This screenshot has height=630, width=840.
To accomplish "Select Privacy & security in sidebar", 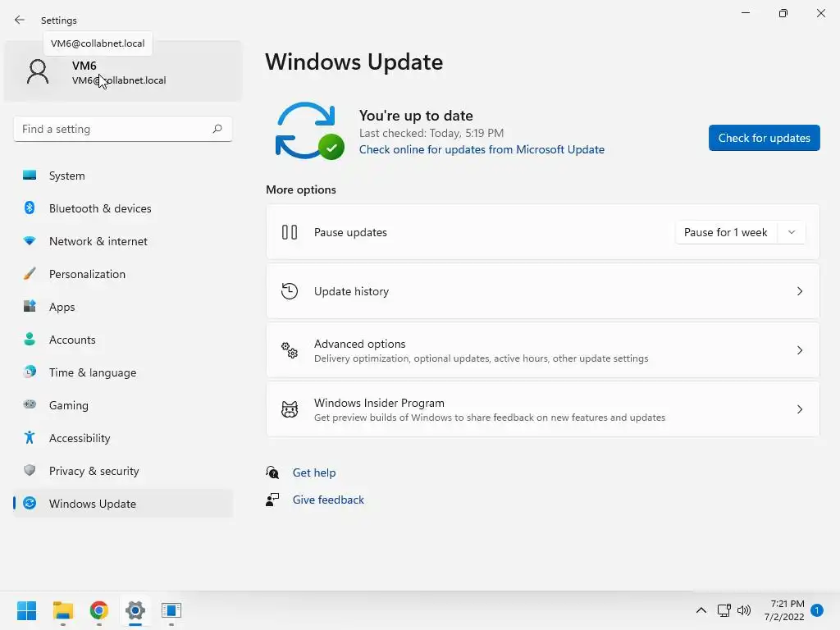I will pyautogui.click(x=123, y=470).
